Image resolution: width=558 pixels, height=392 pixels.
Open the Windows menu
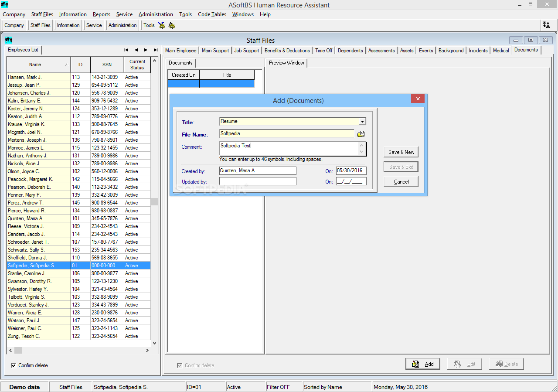click(x=243, y=14)
